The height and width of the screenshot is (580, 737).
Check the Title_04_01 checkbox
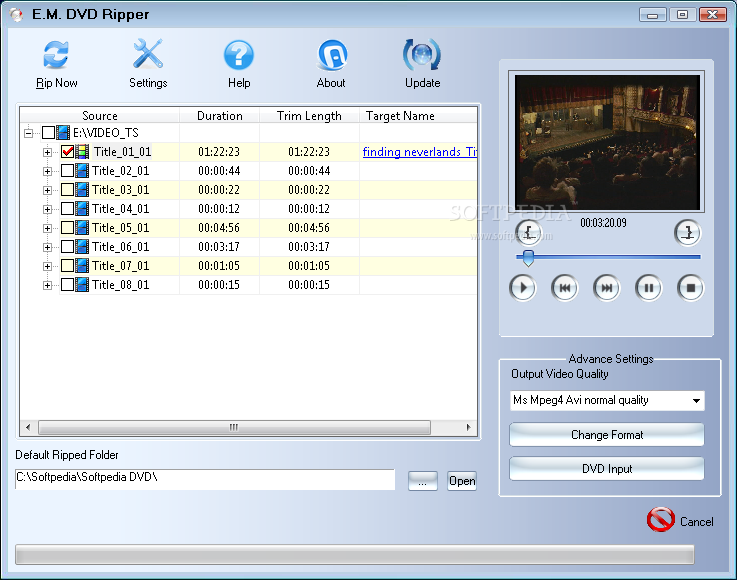point(68,209)
